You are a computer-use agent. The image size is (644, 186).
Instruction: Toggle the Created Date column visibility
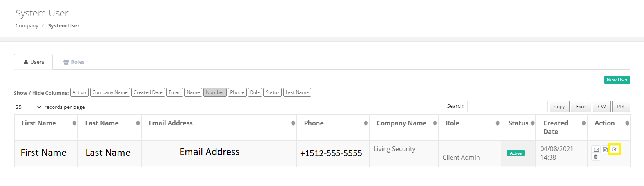(x=148, y=92)
